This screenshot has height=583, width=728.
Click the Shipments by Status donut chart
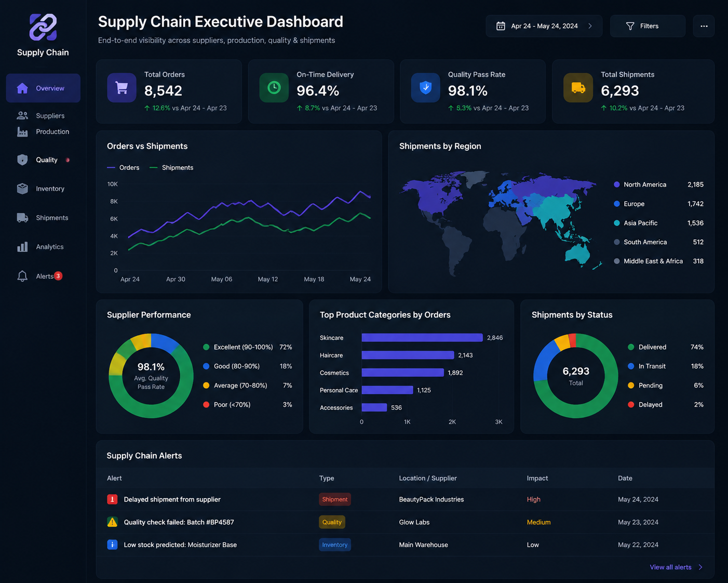(x=576, y=376)
